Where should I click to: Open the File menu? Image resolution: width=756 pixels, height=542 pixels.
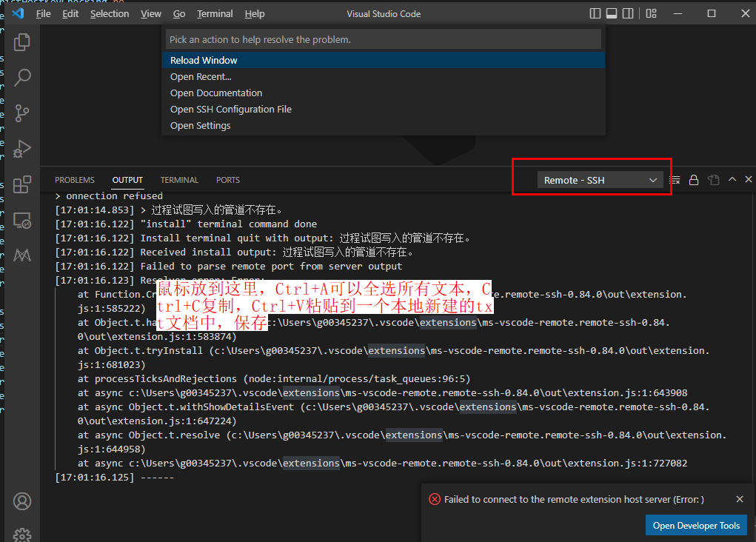pyautogui.click(x=43, y=13)
